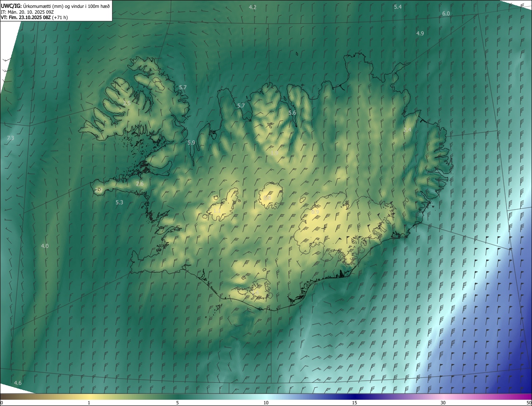This screenshot has width=532, height=406.
Task: Click the 5.9 value on the map
Action: (x=191, y=142)
